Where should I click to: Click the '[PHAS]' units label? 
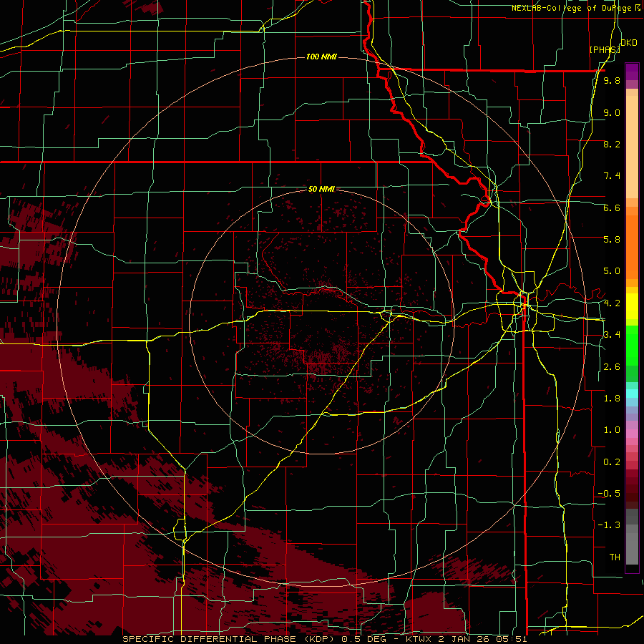click(x=605, y=49)
